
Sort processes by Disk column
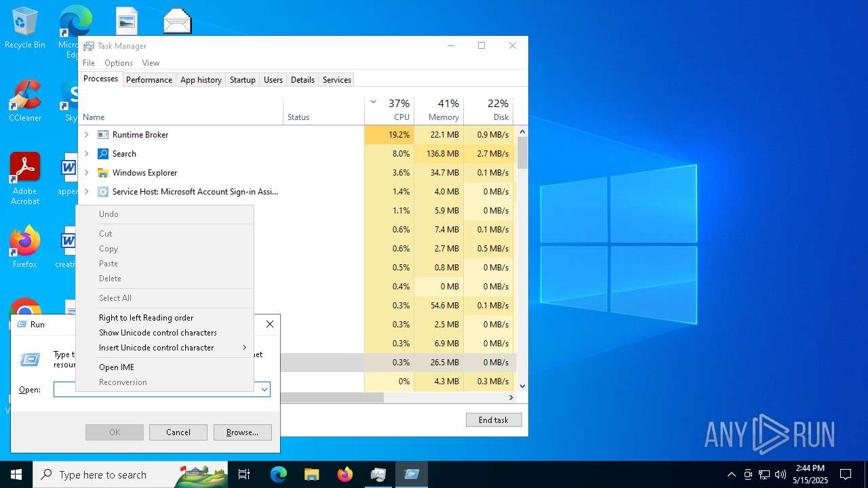click(x=488, y=110)
